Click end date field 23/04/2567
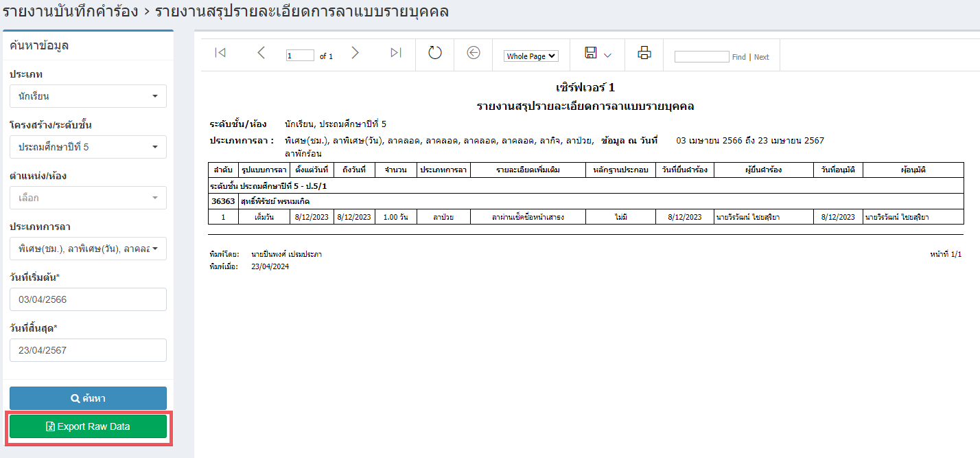Viewport: 980px width, 458px height. tap(88, 350)
